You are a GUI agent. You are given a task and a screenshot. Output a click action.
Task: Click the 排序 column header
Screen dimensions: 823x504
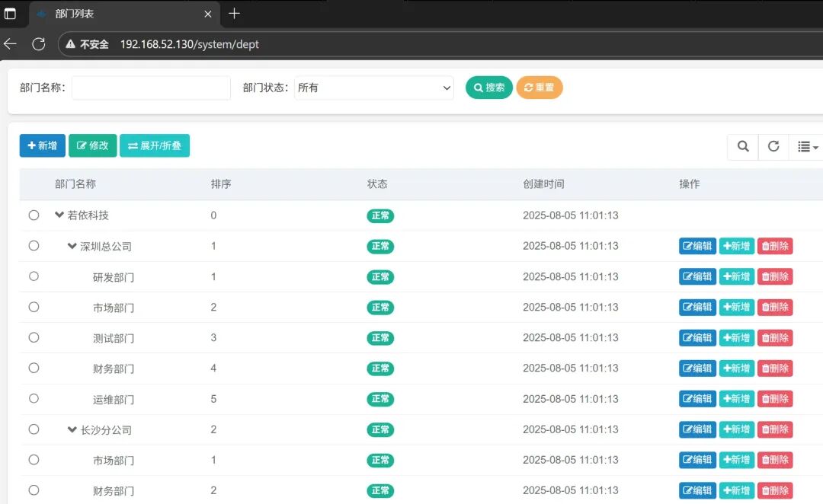point(221,183)
